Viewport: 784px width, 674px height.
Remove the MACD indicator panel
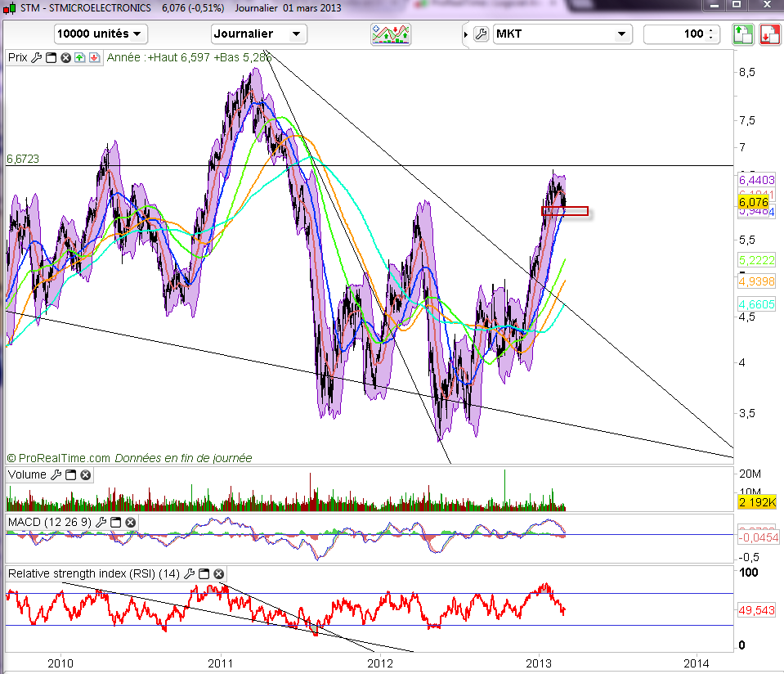pyautogui.click(x=130, y=523)
